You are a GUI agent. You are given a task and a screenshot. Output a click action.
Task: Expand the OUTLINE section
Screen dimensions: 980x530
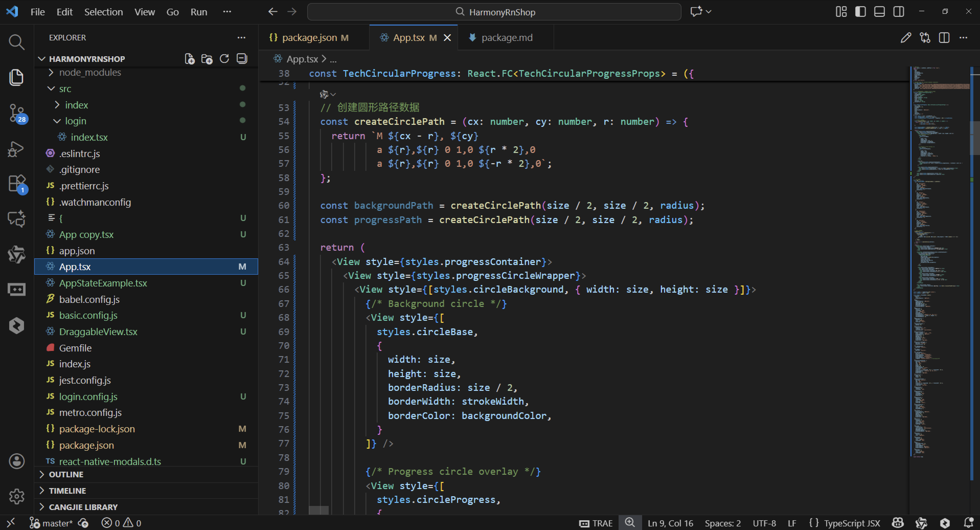pos(66,474)
